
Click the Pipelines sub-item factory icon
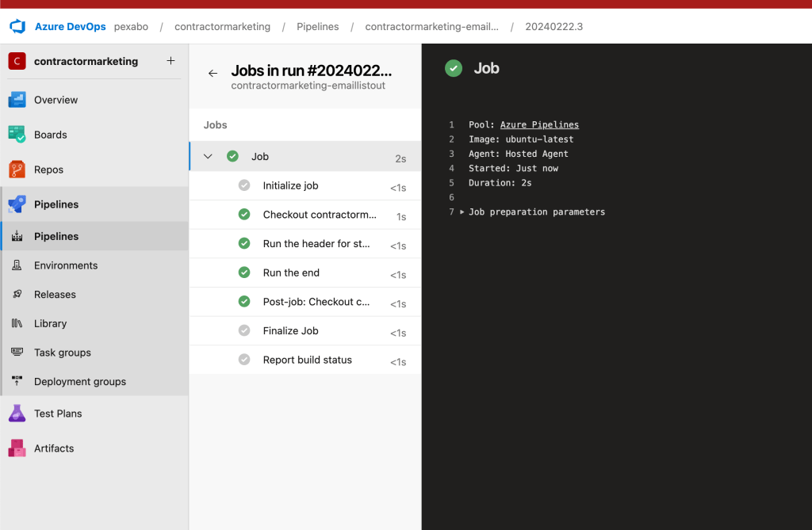[x=17, y=236]
